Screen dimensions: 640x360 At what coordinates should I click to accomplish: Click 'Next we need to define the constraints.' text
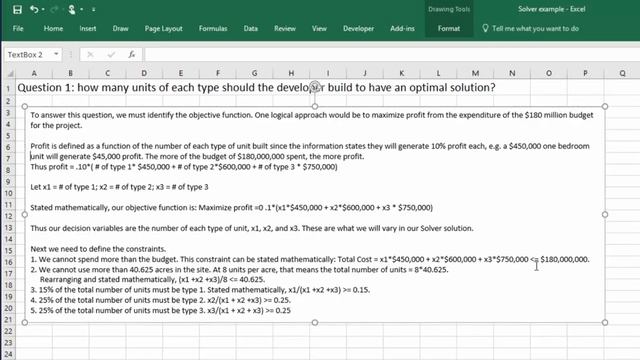pyautogui.click(x=98, y=249)
